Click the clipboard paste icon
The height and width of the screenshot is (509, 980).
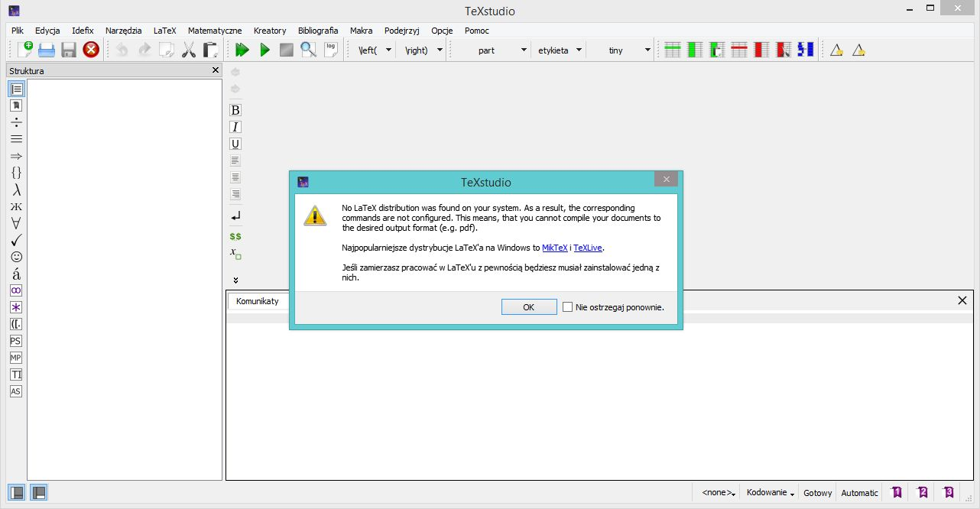coord(211,50)
